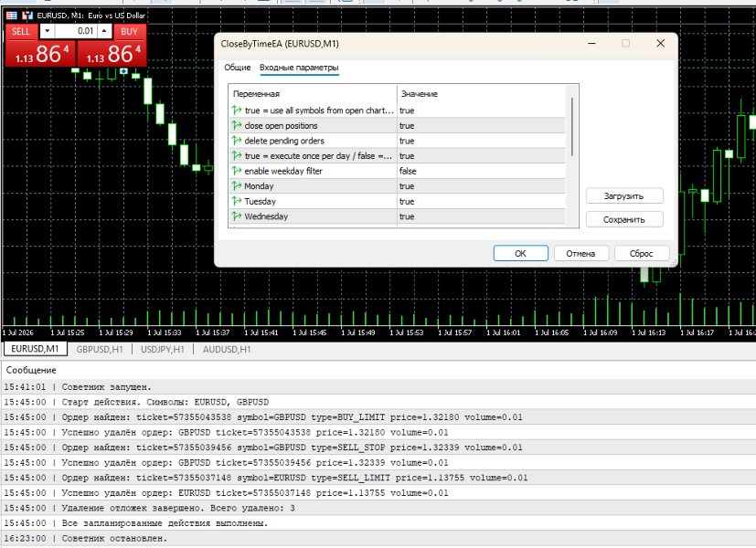Click the chart symbol icon beside EURUSD title

coord(27,16)
